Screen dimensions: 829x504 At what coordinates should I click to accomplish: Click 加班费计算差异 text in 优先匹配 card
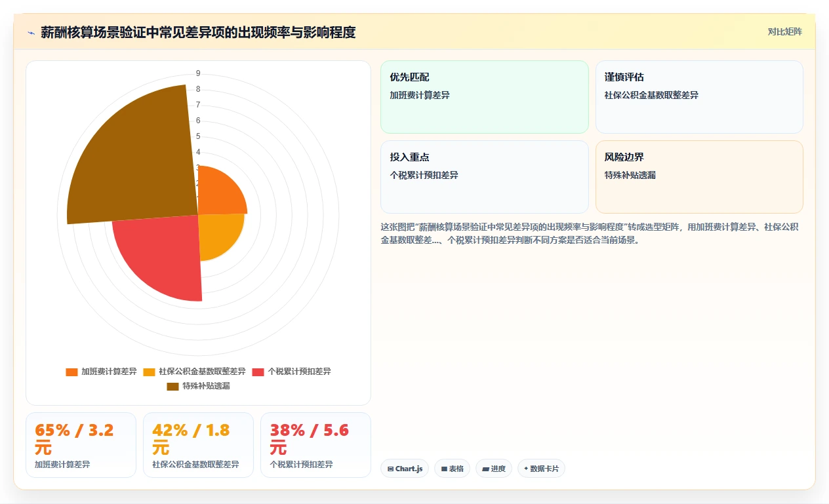420,96
